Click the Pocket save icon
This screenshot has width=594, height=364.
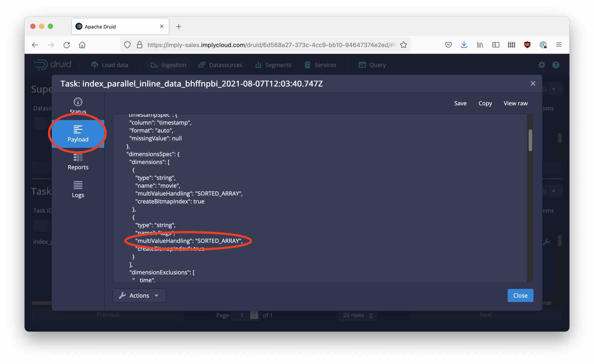coord(448,45)
